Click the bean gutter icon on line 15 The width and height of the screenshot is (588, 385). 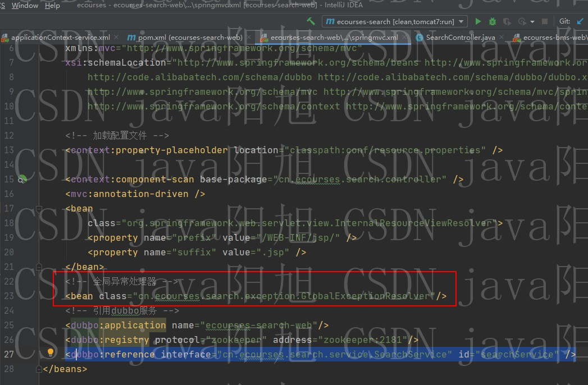pyautogui.click(x=22, y=179)
